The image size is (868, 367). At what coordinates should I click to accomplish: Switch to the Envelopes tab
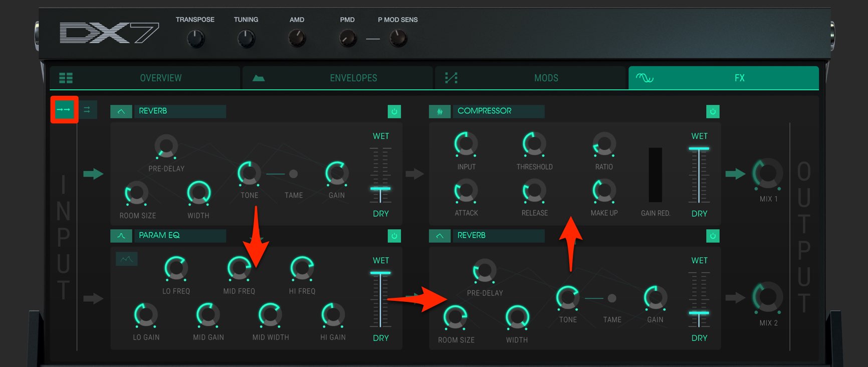pyautogui.click(x=337, y=78)
